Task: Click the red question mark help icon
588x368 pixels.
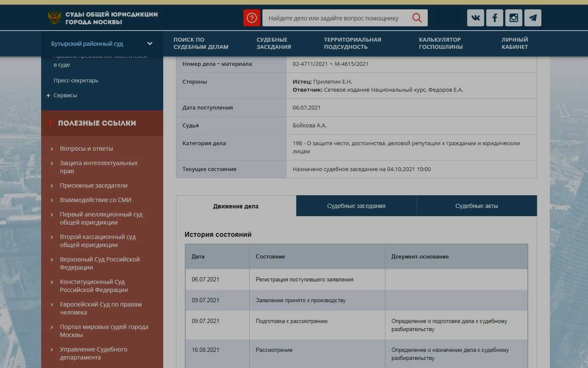Action: tap(251, 18)
